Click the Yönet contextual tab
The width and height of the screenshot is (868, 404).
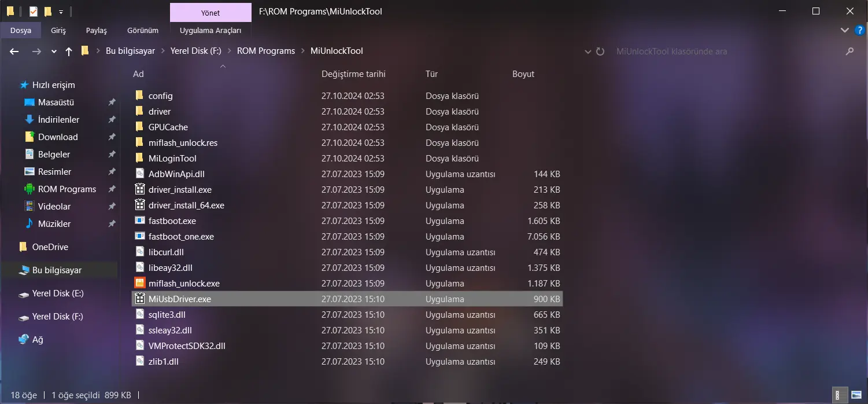[210, 12]
